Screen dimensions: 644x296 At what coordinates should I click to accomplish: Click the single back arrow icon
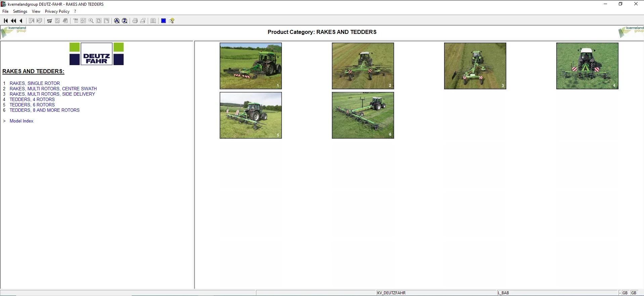21,21
